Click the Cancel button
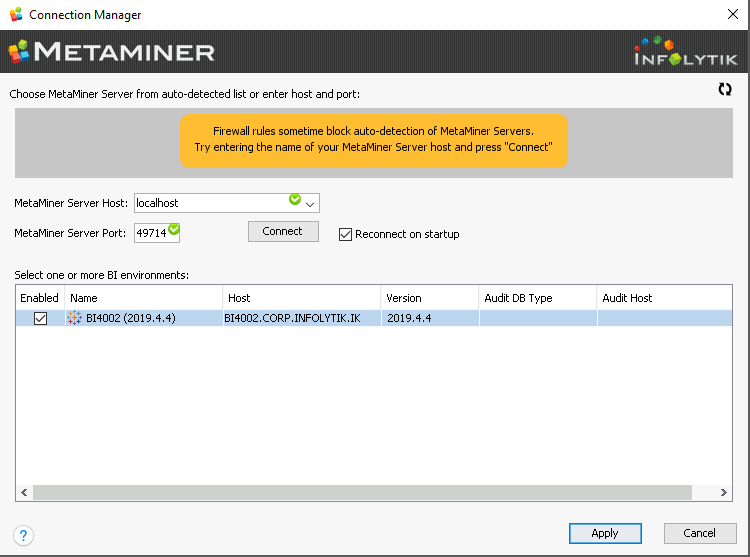The image size is (750, 557). point(700,533)
